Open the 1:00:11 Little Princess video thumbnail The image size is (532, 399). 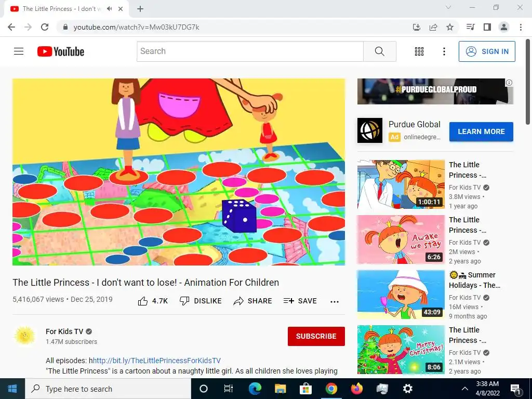pos(401,184)
